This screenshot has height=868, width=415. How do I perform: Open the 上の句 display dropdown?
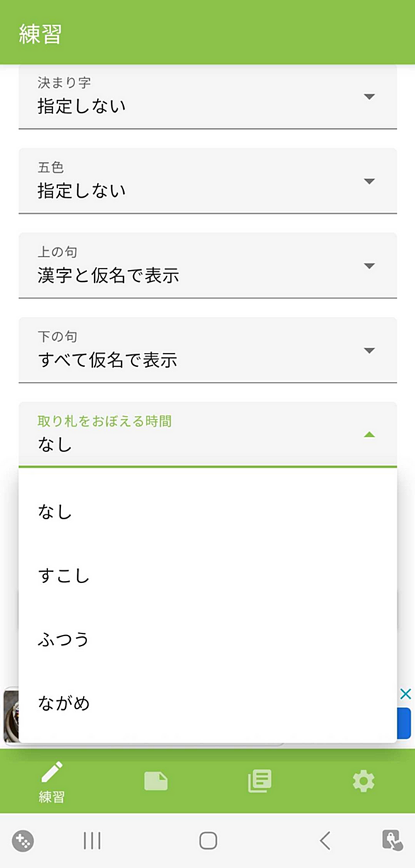click(x=207, y=266)
